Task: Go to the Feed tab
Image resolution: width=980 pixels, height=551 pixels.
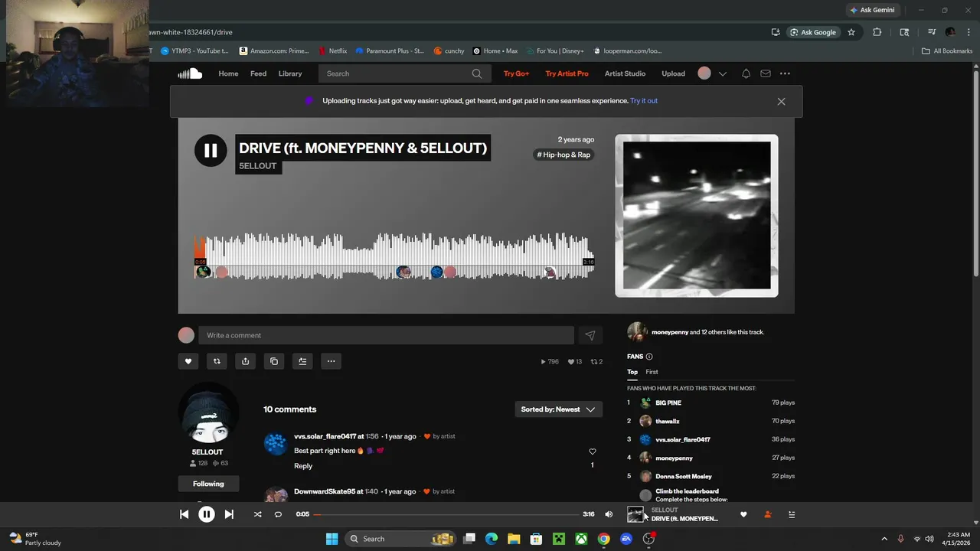Action: (x=258, y=73)
